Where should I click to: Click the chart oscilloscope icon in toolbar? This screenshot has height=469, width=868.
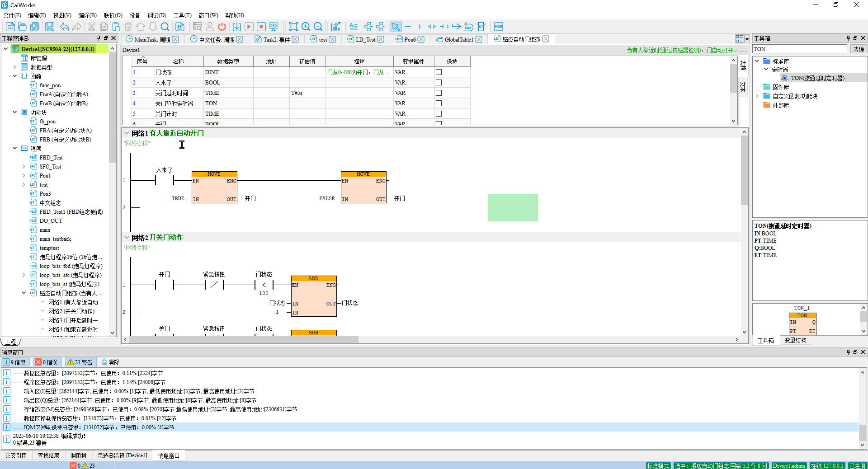tap(335, 27)
